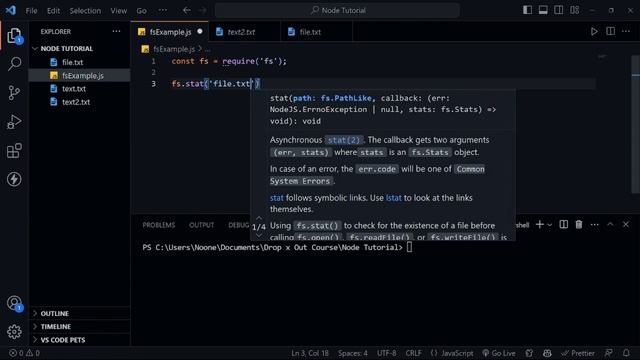This screenshot has height=360, width=640.
Task: Open the Accounts menu in activity bar
Action: [14, 303]
